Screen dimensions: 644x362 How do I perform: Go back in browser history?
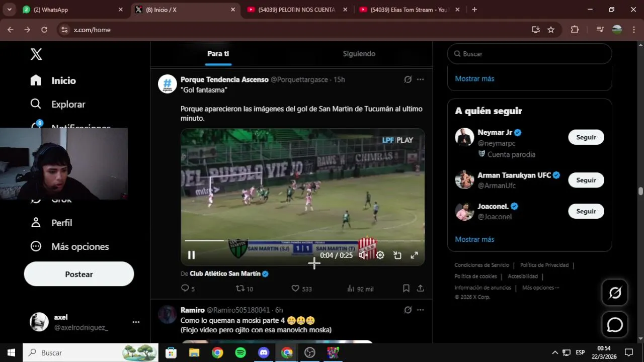coord(11,30)
